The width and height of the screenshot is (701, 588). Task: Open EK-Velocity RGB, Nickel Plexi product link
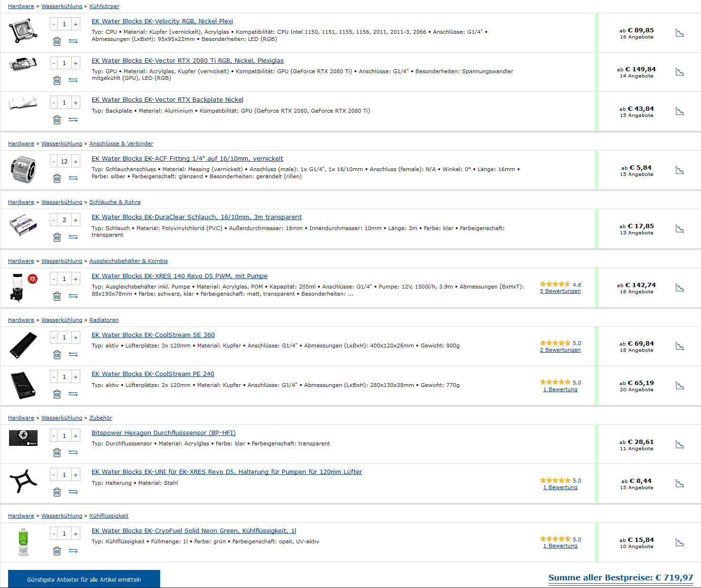162,21
